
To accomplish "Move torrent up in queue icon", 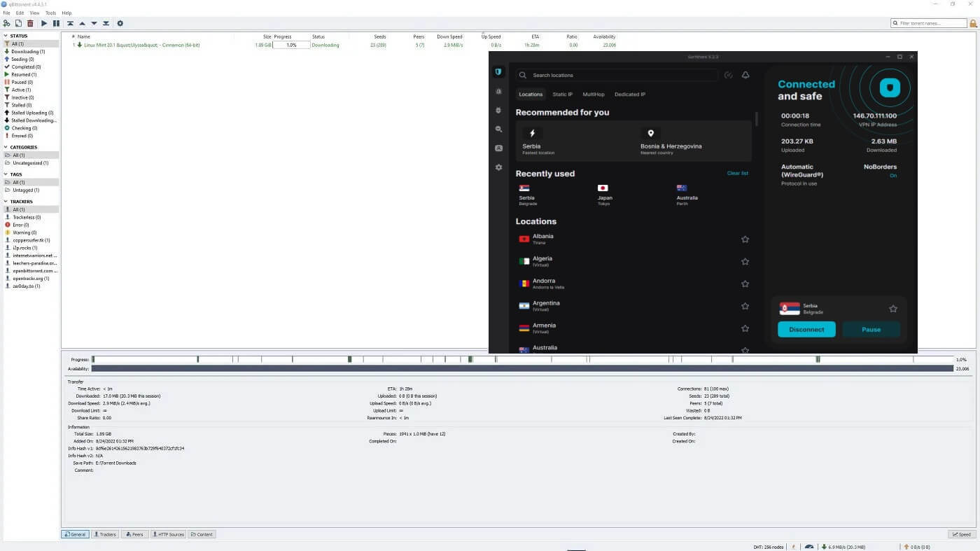I will click(82, 23).
